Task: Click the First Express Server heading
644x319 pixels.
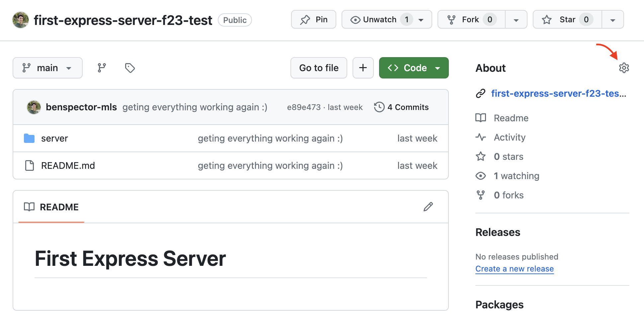Action: tap(130, 259)
